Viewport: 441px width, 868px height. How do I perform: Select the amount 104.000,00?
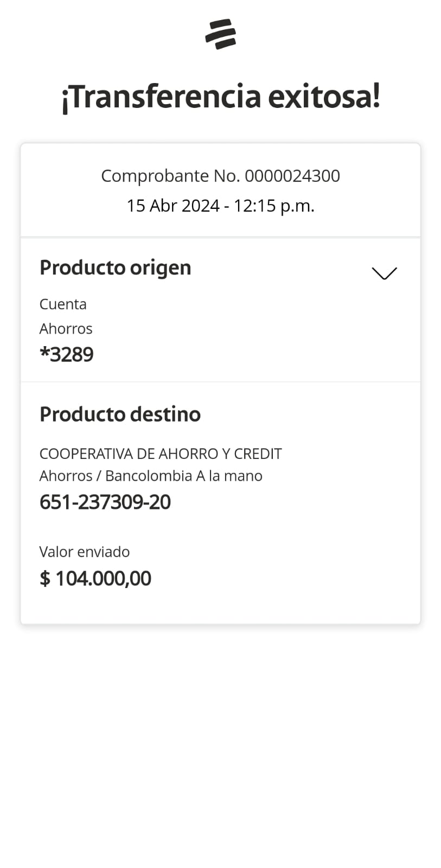tap(103, 578)
